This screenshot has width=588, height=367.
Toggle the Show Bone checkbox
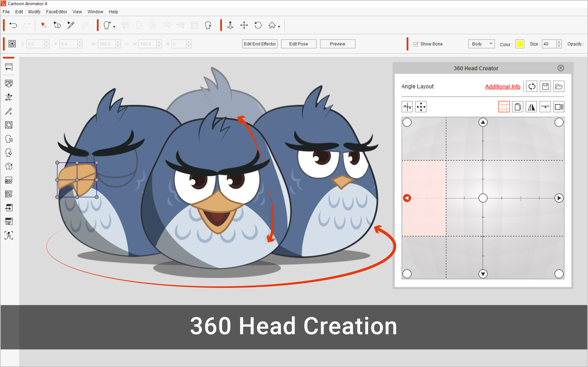coord(416,44)
